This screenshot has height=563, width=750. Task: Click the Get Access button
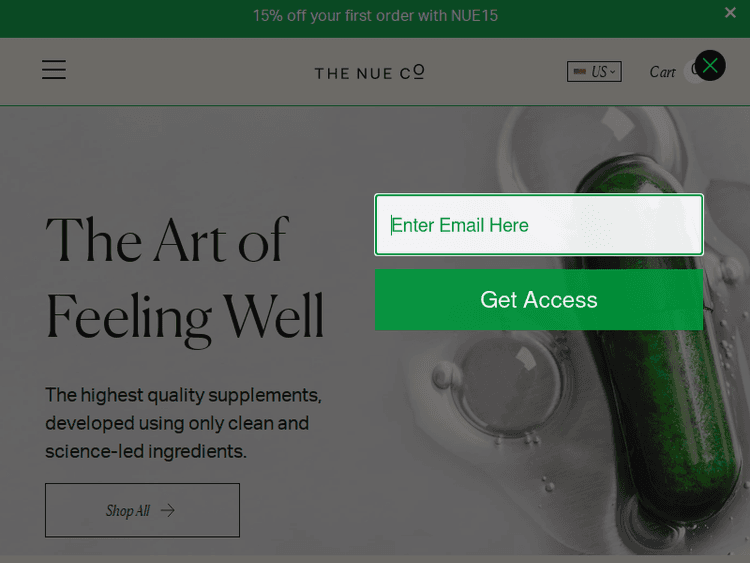point(539,300)
